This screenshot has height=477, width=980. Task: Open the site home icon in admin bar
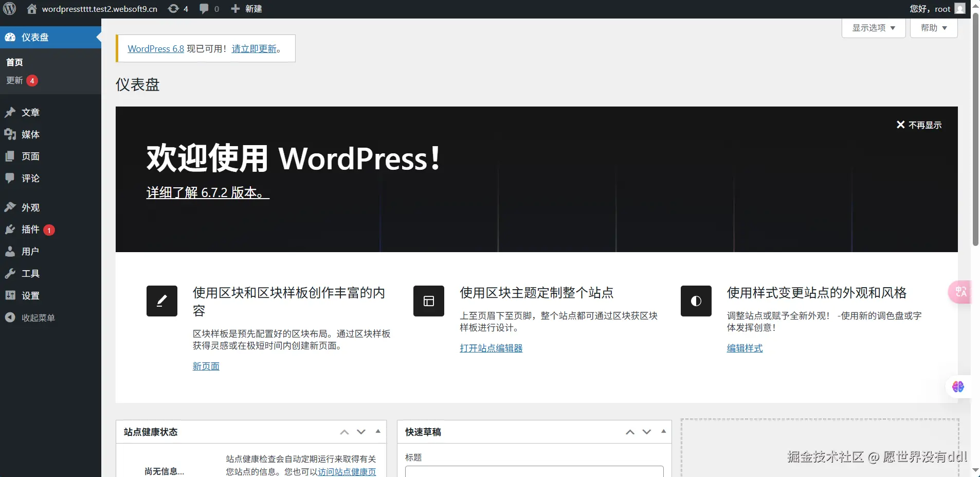point(32,9)
